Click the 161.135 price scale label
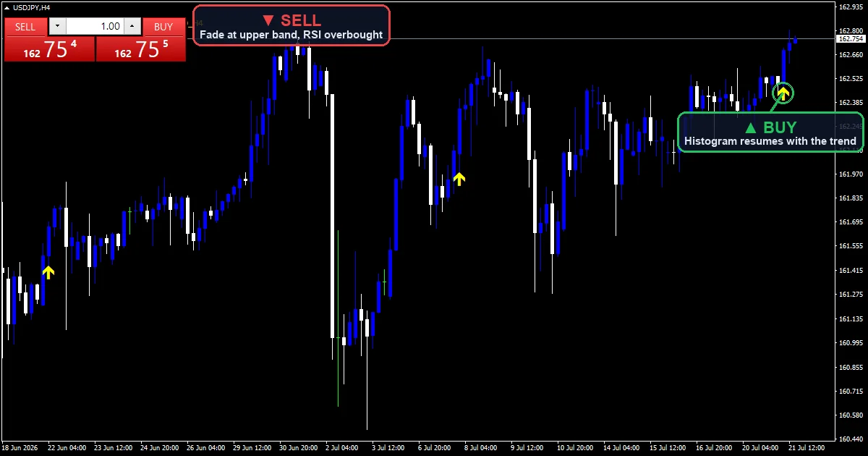 pos(850,318)
